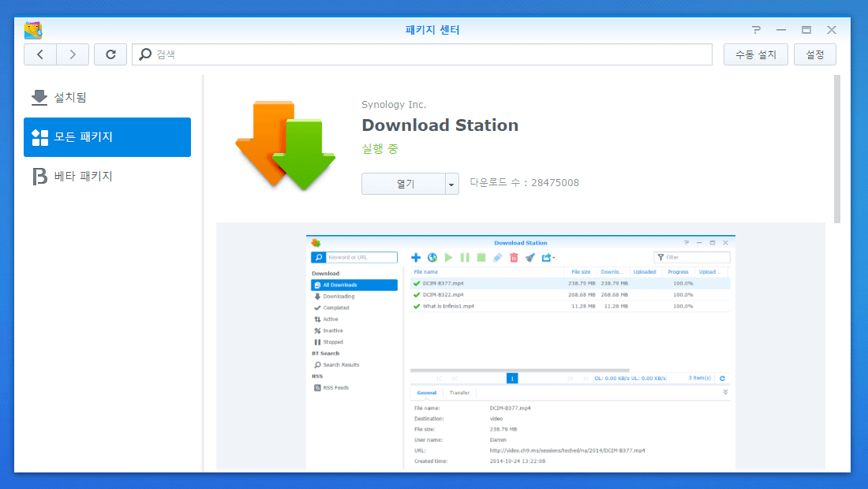Select 모든 패키지 in the sidebar
Viewport: 868px width, 489px height.
(107, 137)
